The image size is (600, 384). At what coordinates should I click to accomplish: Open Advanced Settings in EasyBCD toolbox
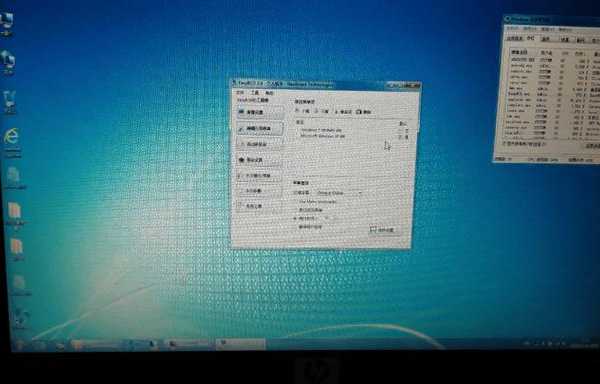tap(259, 160)
